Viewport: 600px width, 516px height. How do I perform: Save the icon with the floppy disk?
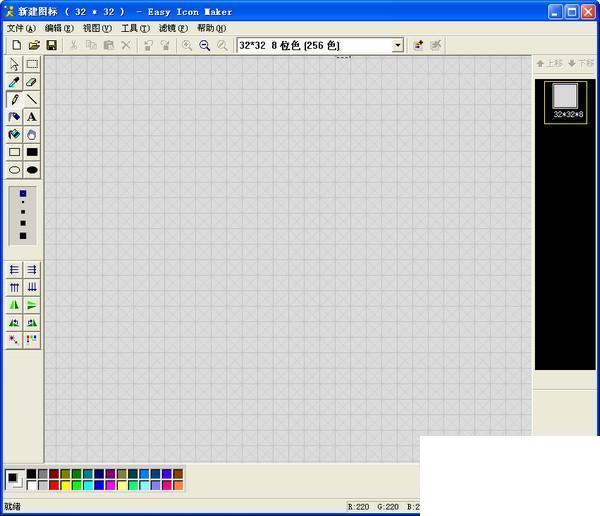coord(52,45)
